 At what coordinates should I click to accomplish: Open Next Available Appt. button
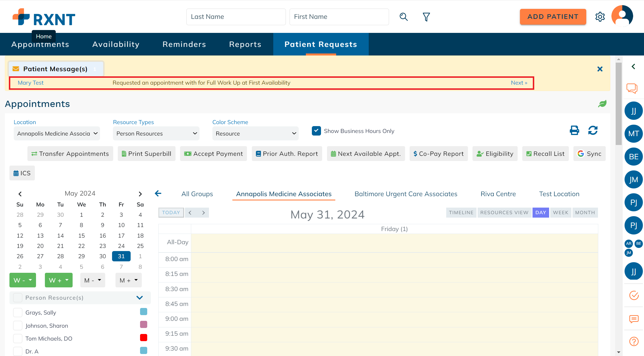coord(366,154)
